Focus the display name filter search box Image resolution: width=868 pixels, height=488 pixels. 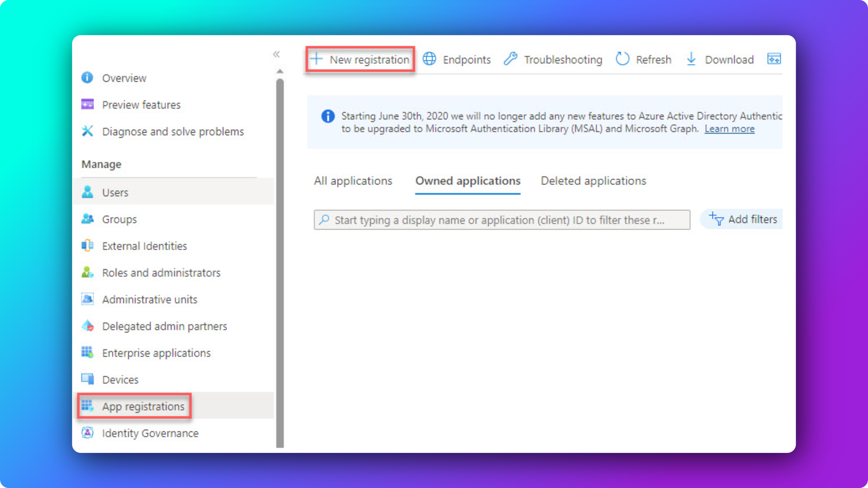point(502,219)
